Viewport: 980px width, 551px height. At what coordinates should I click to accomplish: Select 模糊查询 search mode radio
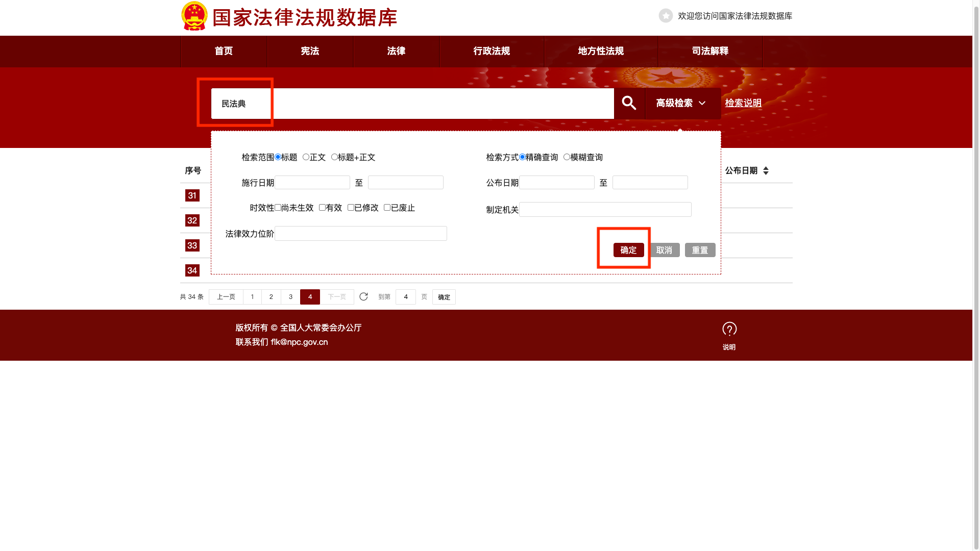click(567, 157)
